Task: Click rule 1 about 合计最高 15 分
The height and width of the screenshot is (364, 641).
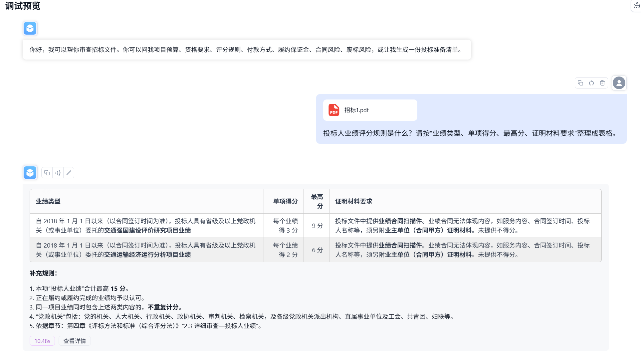Action: 80,288
